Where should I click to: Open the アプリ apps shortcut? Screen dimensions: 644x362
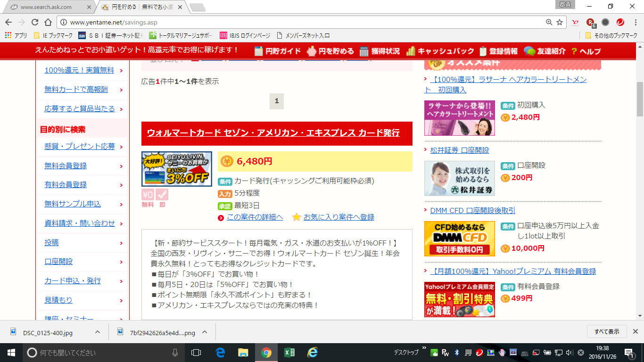tap(17, 35)
